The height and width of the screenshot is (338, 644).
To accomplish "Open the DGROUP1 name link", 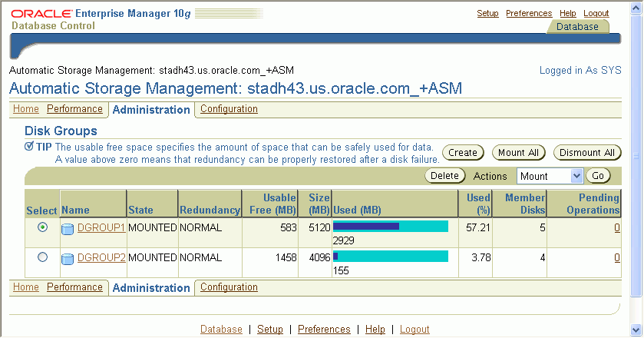I will click(x=101, y=228).
